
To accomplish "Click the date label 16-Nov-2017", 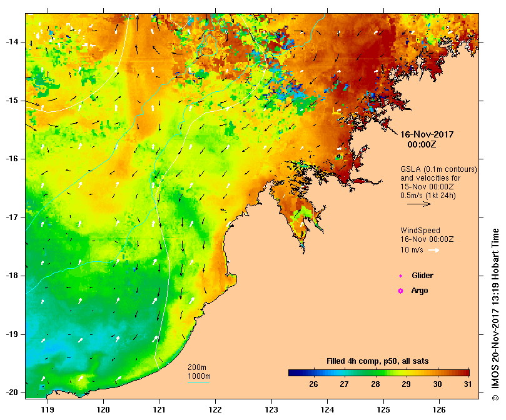I will (x=427, y=134).
